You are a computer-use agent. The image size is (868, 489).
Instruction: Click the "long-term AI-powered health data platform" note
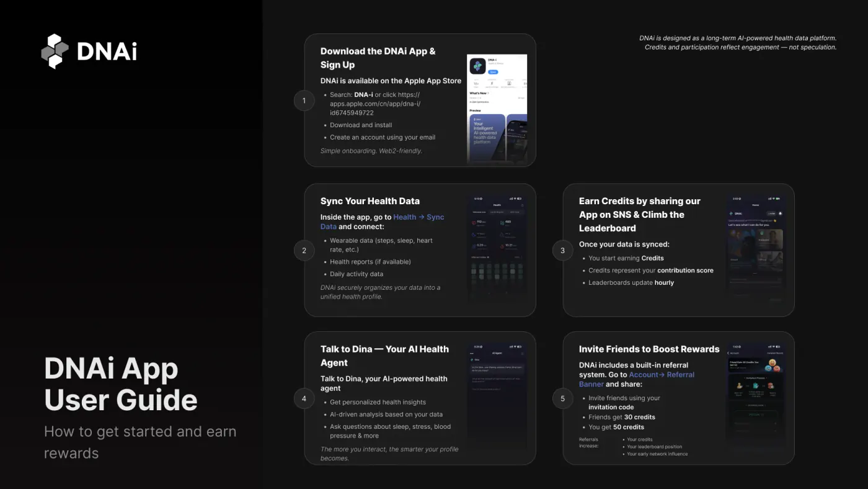pyautogui.click(x=738, y=38)
